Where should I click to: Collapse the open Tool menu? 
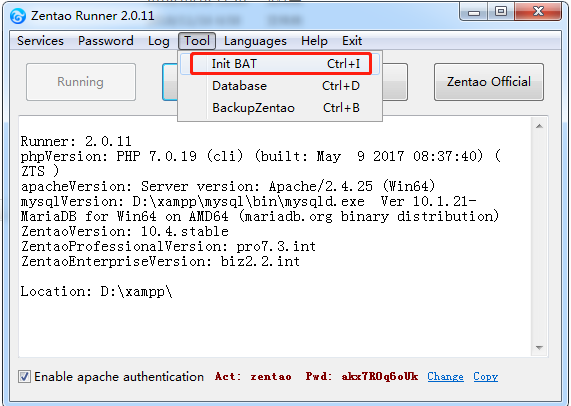coord(197,41)
